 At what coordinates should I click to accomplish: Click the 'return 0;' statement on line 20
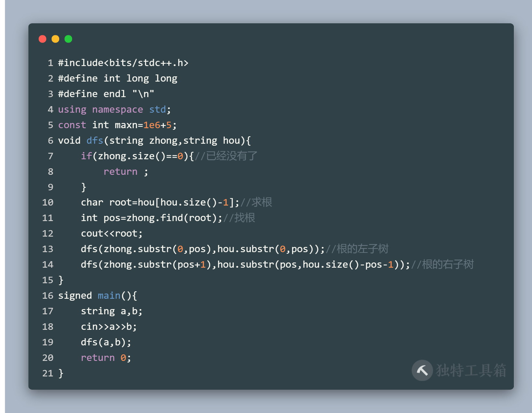[x=106, y=358]
